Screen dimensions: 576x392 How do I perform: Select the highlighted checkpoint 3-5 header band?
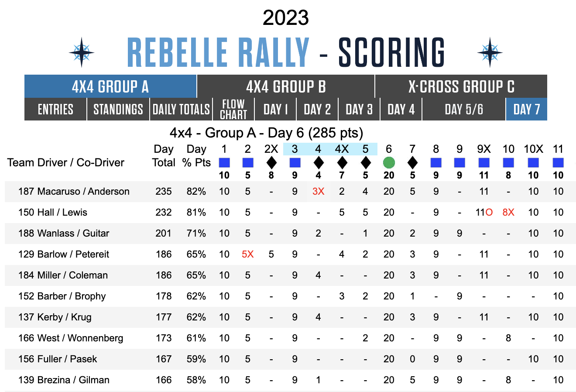[329, 149]
